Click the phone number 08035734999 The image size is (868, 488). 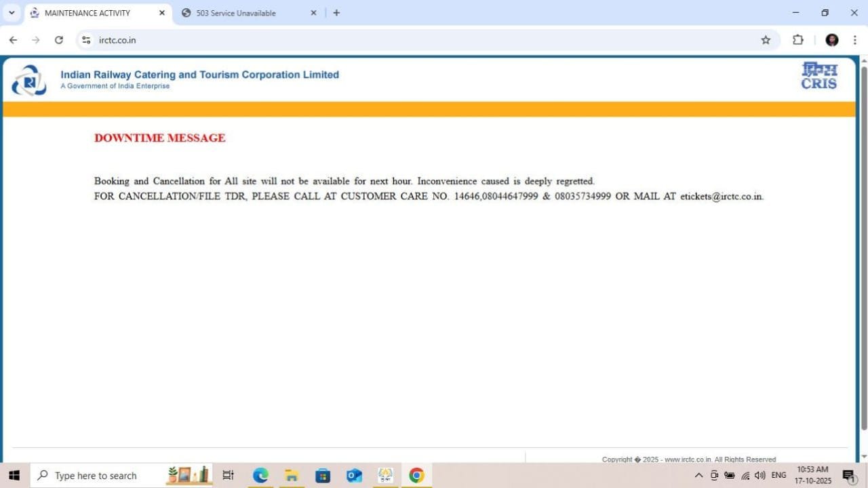[583, 197]
